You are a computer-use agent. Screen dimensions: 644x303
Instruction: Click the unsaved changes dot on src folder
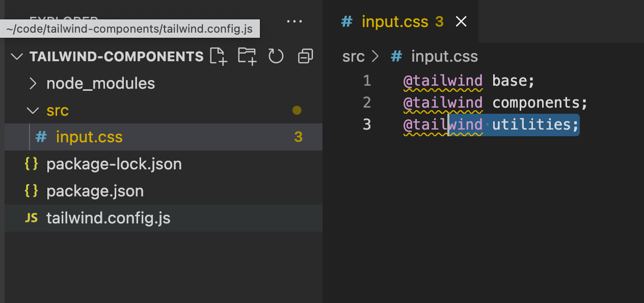297,110
